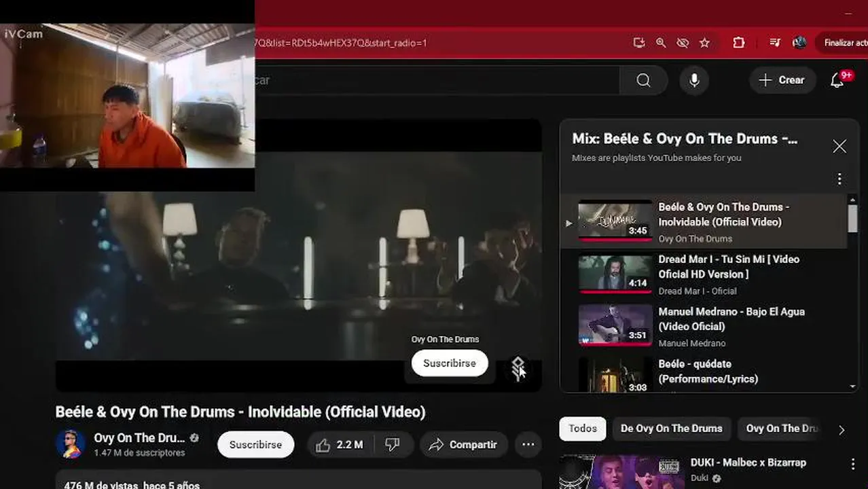The height and width of the screenshot is (489, 868).
Task: Close the Mix playlist panel
Action: pos(839,146)
